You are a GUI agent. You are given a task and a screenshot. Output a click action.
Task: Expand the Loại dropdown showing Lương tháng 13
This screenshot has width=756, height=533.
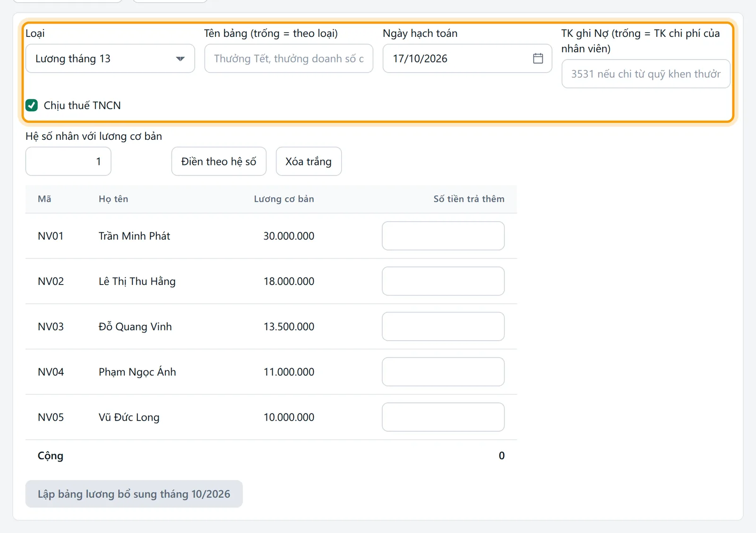[x=110, y=59]
